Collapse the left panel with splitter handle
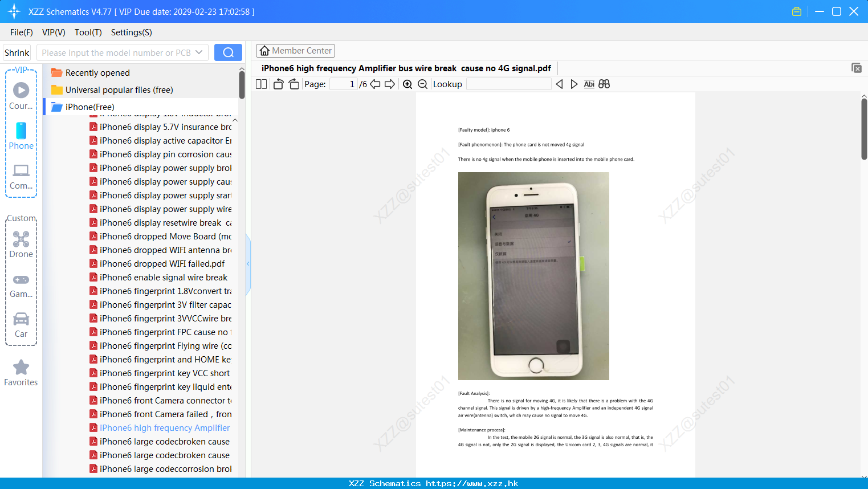The image size is (868, 489). [x=248, y=264]
